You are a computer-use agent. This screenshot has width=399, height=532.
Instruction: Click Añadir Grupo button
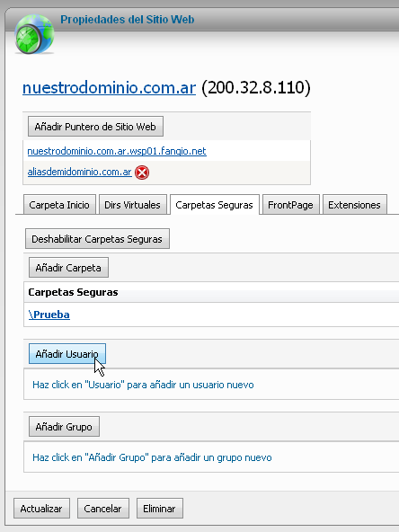pyautogui.click(x=64, y=427)
